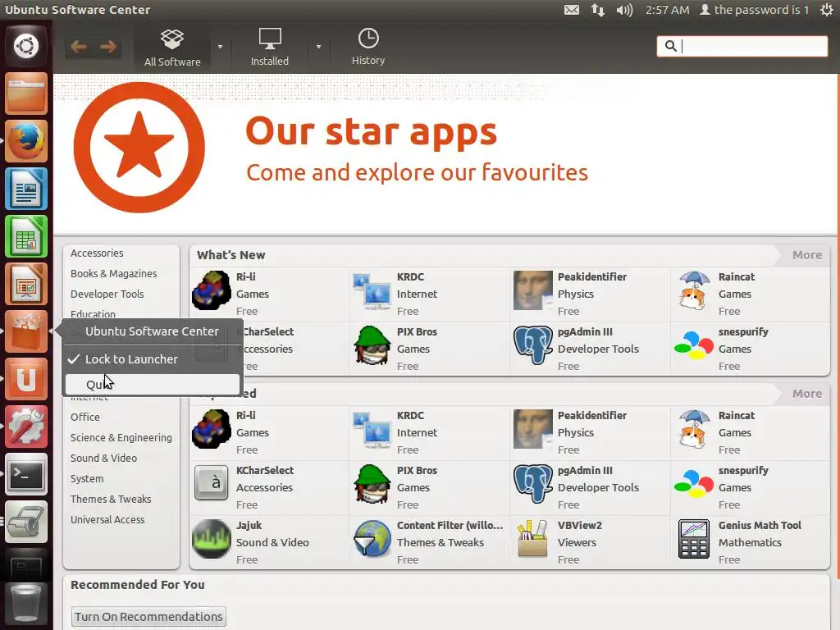Open the Office category
Viewport: 840px width, 630px height.
coord(85,418)
